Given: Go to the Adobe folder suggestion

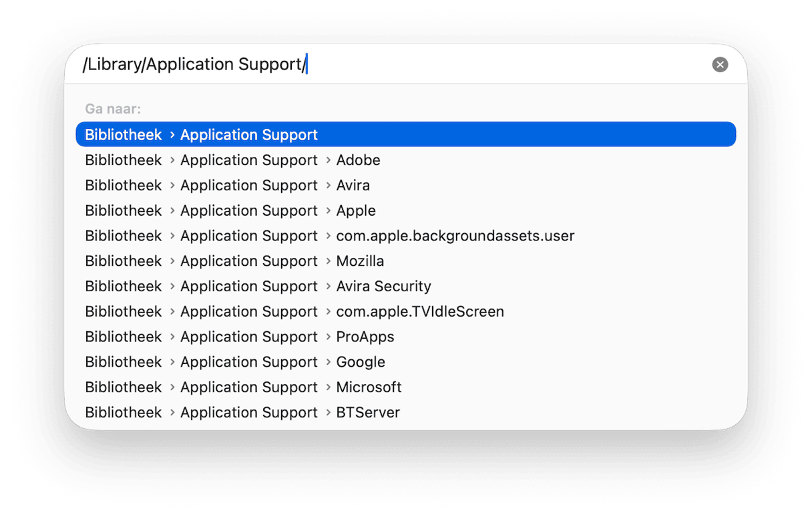Looking at the screenshot, I should [406, 160].
